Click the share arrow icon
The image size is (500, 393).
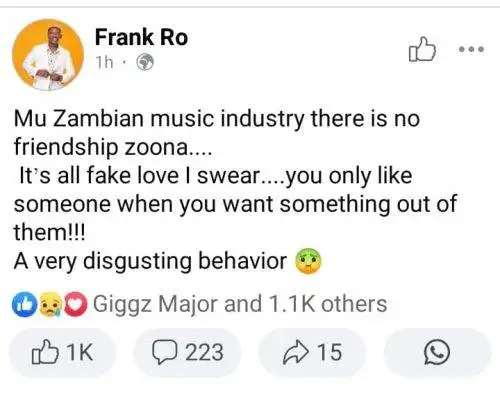[295, 352]
